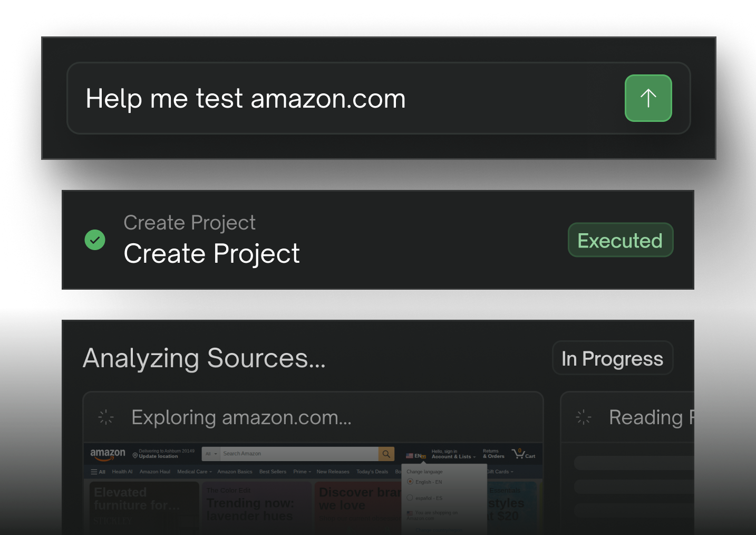756x535 pixels.
Task: Click the Executed status badge
Action: tap(621, 240)
